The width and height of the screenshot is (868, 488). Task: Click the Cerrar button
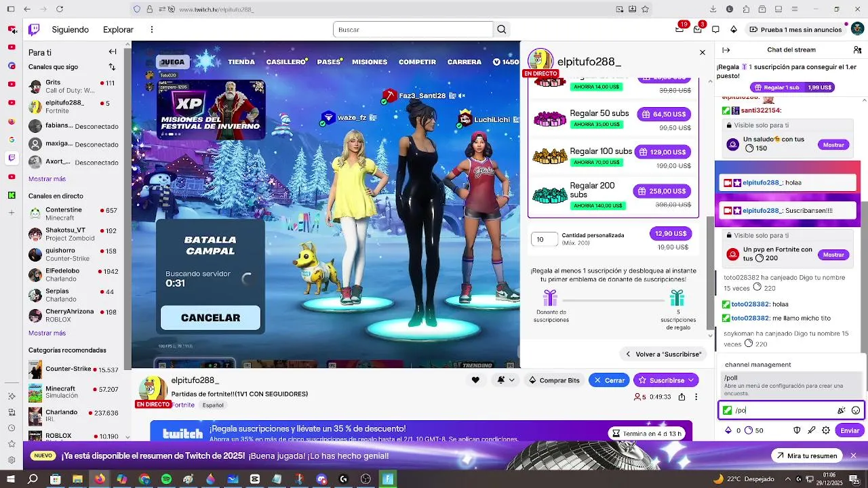tap(609, 380)
